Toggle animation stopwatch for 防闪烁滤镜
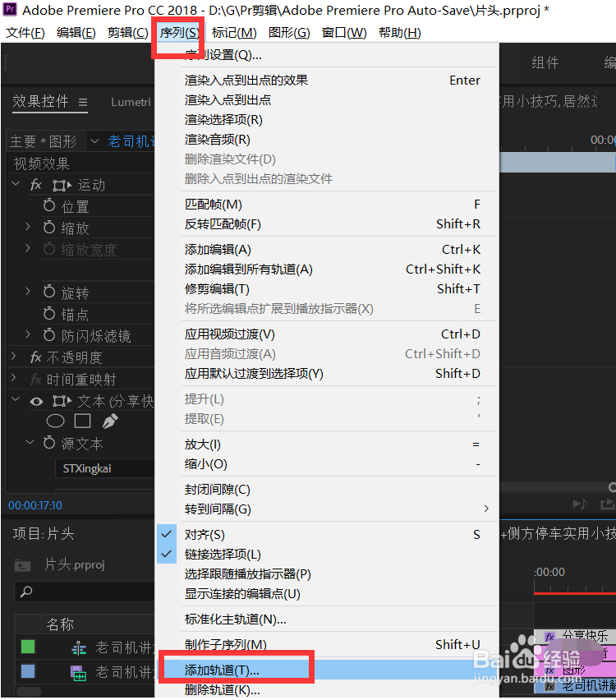 pyautogui.click(x=49, y=334)
